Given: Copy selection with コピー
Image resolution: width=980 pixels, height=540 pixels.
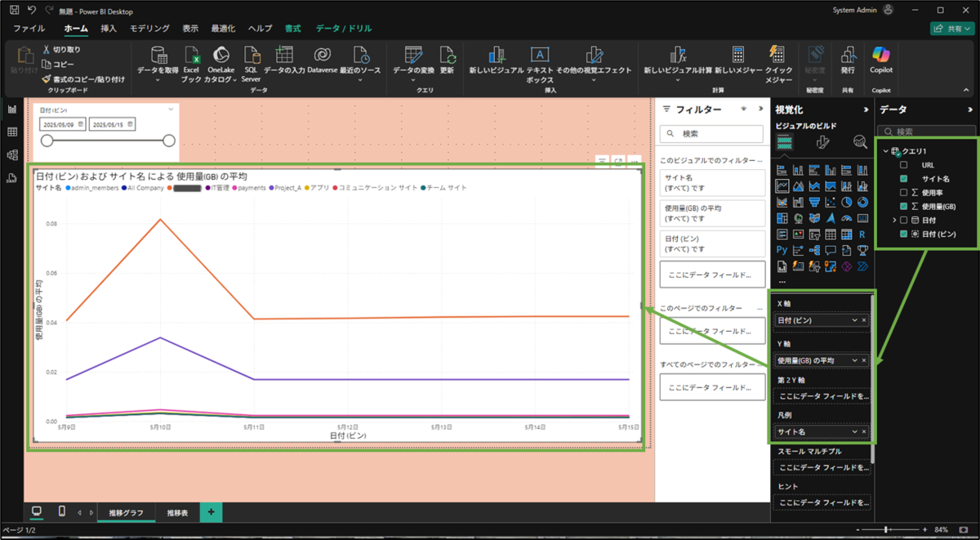Looking at the screenshot, I should pos(58,65).
